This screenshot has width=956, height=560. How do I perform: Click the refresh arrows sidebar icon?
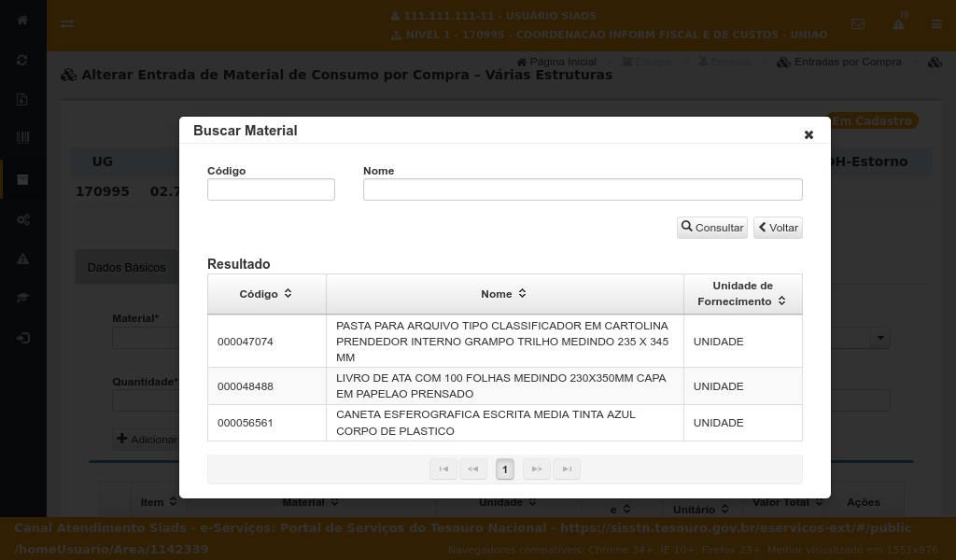pos(22,60)
